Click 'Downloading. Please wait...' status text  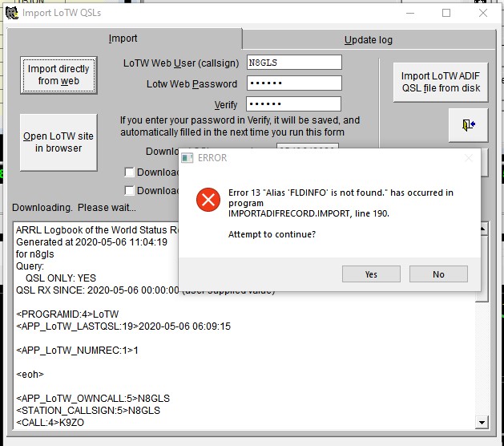click(74, 208)
